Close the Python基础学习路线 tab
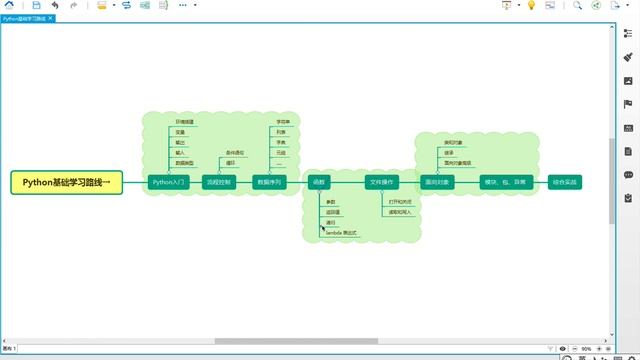640x360 pixels. pos(51,18)
